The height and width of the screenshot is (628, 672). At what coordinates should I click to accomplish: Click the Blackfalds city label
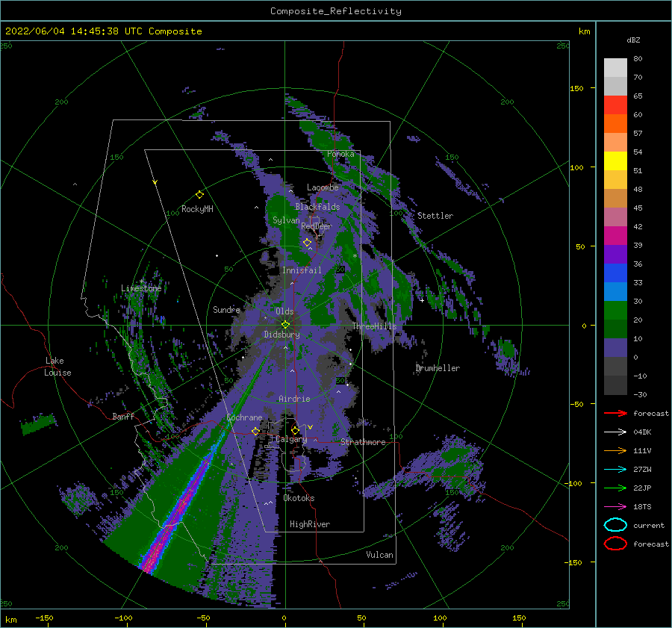pyautogui.click(x=317, y=207)
